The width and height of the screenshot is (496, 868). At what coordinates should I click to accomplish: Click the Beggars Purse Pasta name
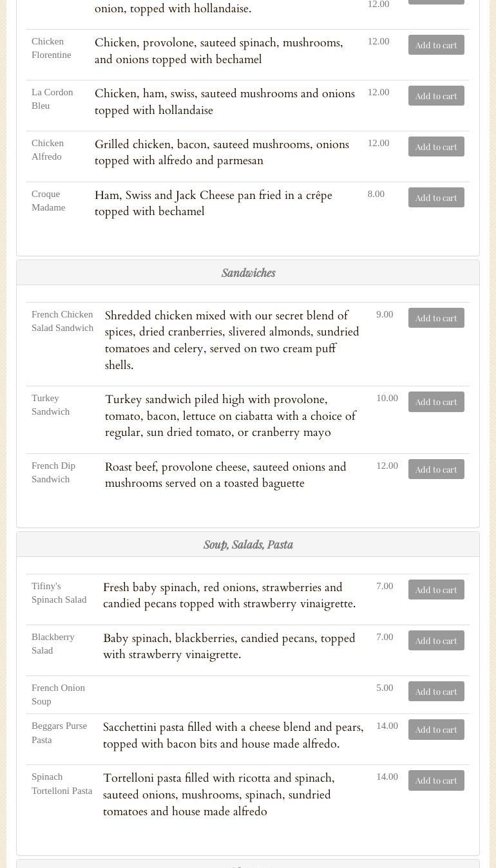pos(59,733)
